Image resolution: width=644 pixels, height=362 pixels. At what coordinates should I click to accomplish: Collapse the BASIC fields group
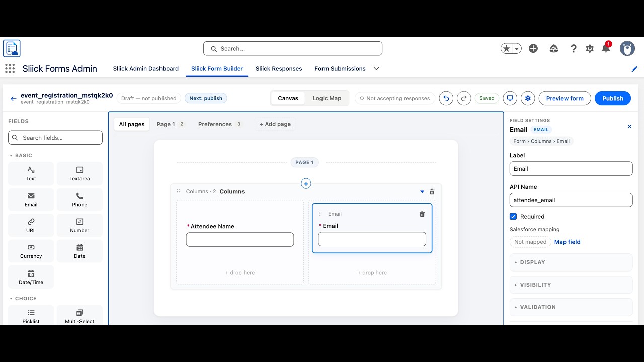tap(21, 156)
